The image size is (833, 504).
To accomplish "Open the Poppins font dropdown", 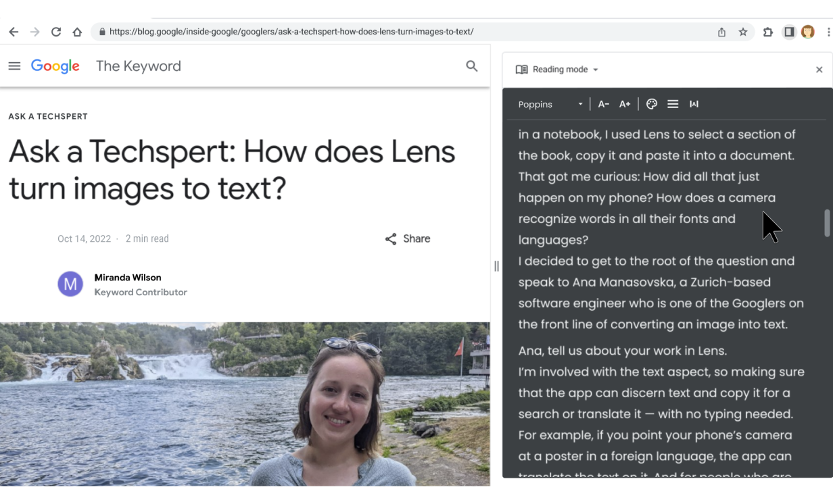I will tap(550, 104).
